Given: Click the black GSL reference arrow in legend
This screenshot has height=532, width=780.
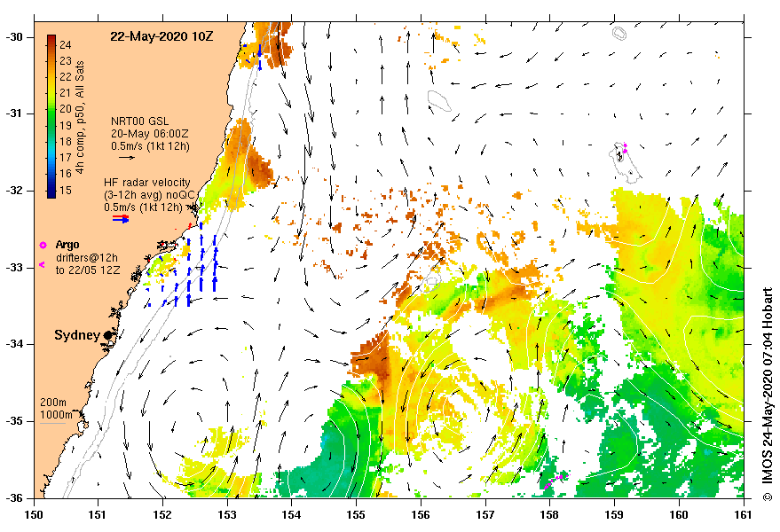Looking at the screenshot, I should 127,158.
